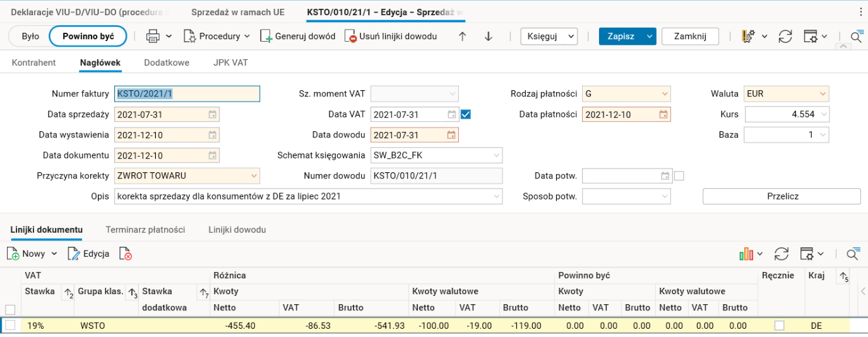Click the Usuń linijki dowodu icon
This screenshot has width=868, height=337.
point(350,37)
